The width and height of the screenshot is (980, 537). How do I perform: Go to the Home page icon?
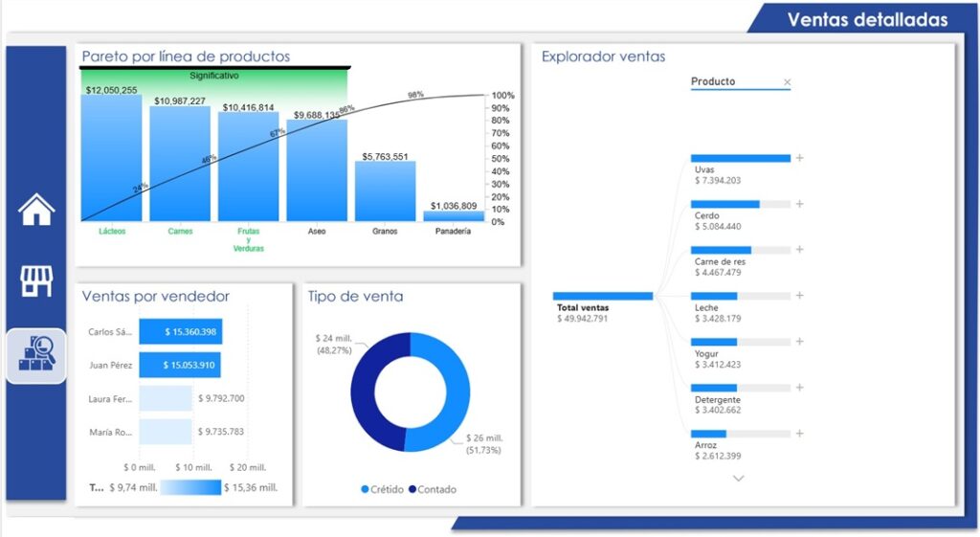pos(36,210)
